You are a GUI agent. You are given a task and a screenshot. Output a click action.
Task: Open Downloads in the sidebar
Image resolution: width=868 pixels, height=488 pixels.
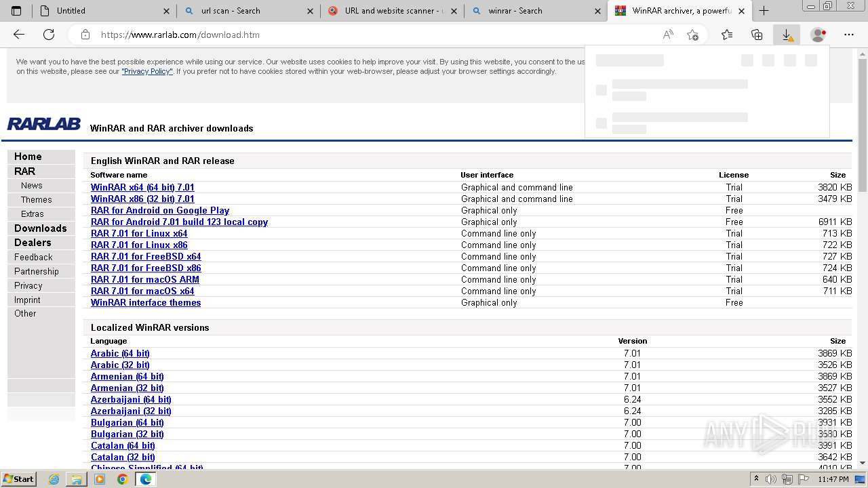(x=41, y=228)
